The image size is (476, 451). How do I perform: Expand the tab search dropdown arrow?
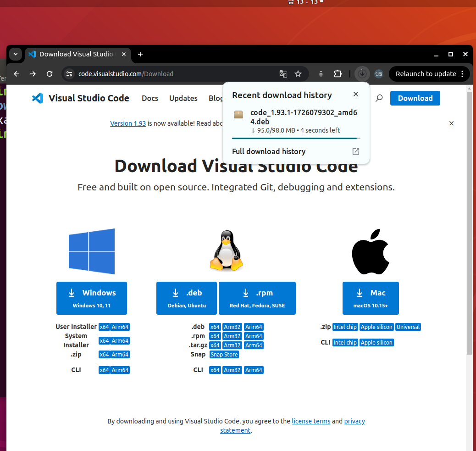(16, 54)
